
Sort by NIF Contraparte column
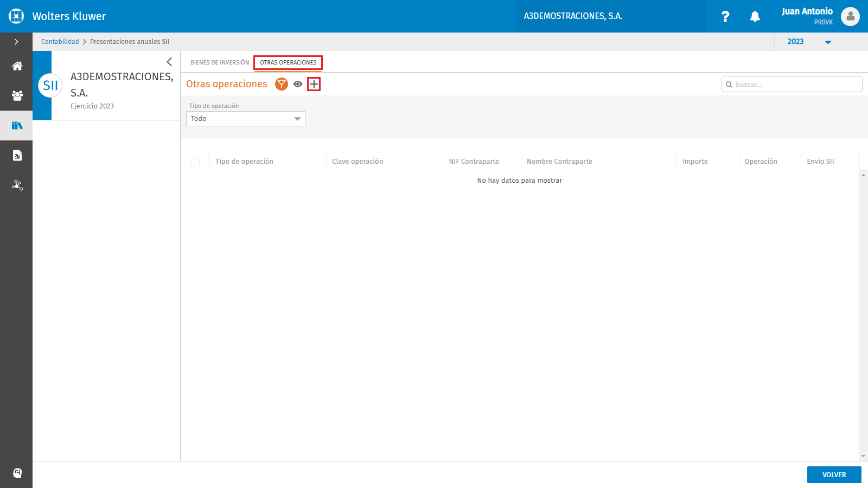tap(474, 162)
